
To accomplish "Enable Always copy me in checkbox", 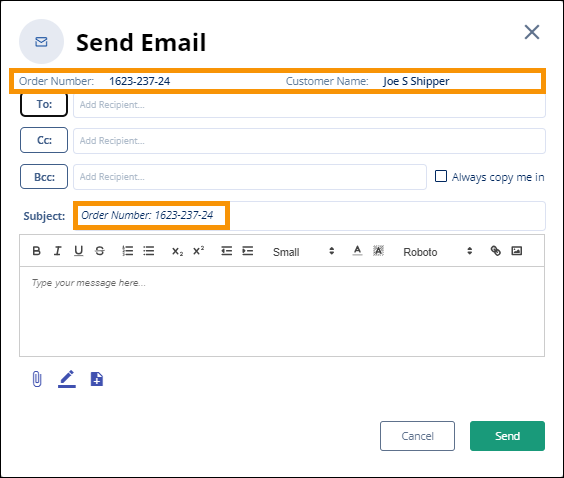I will (x=441, y=176).
